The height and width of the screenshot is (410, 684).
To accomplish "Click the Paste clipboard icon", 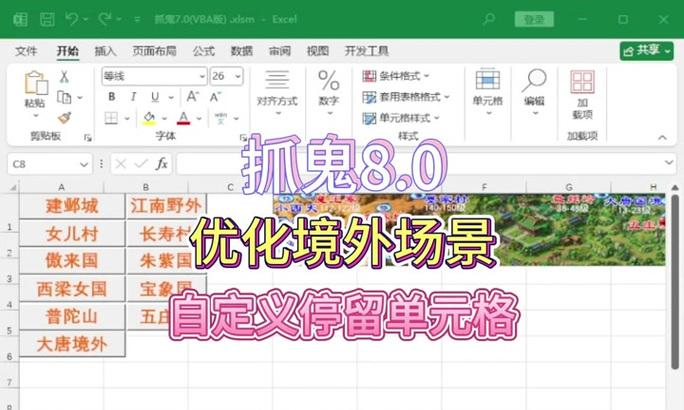I will [36, 83].
